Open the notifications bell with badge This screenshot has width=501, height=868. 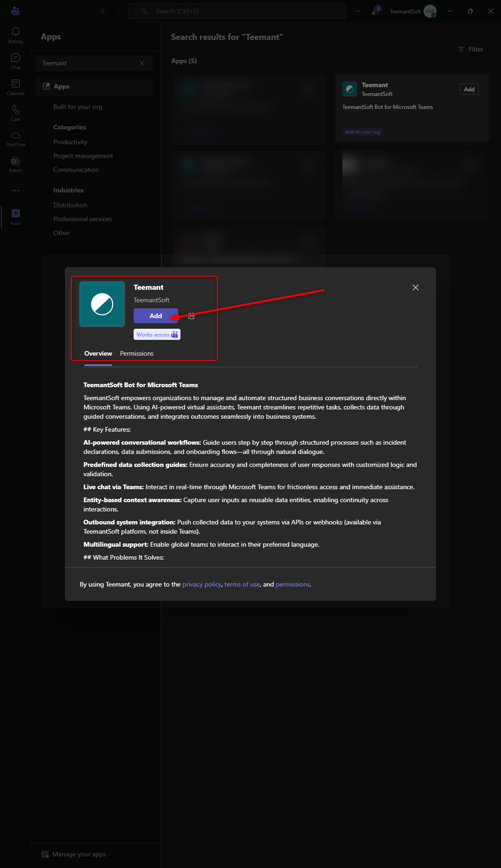point(375,11)
